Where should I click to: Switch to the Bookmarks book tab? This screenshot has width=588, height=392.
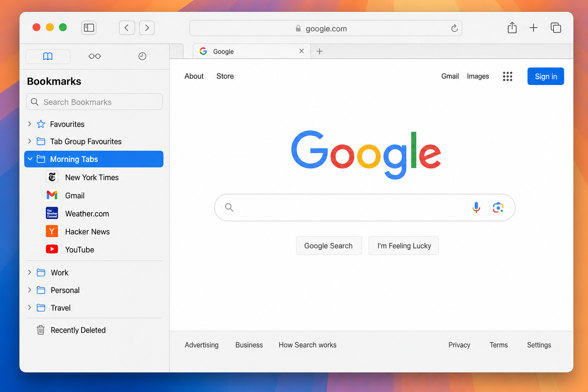coord(48,57)
